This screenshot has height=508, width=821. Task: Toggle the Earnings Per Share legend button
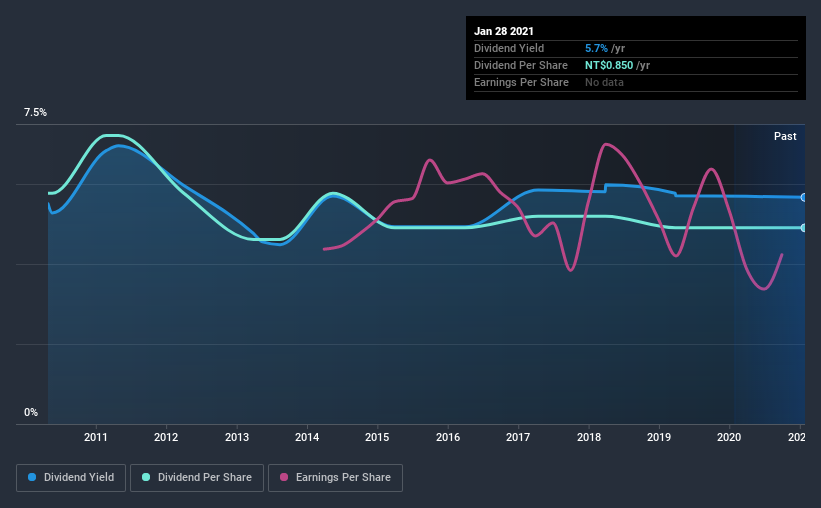coord(335,478)
